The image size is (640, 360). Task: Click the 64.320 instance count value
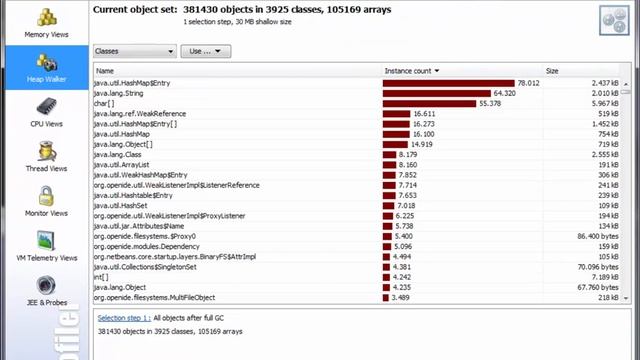[x=504, y=93]
